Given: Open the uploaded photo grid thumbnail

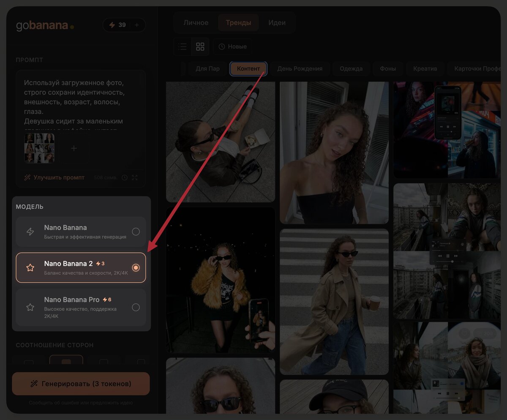Looking at the screenshot, I should [x=39, y=148].
